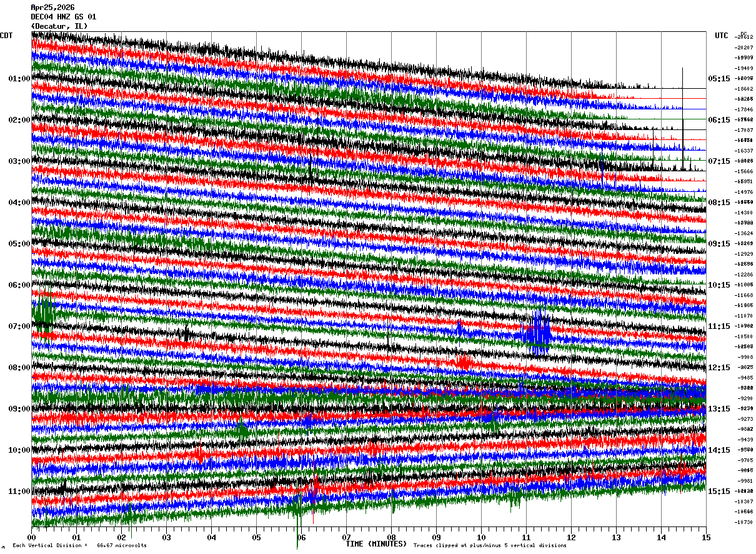Screen dimensions: 756x554
Task: Click the 14 minute axis tick label
Action: (x=661, y=537)
